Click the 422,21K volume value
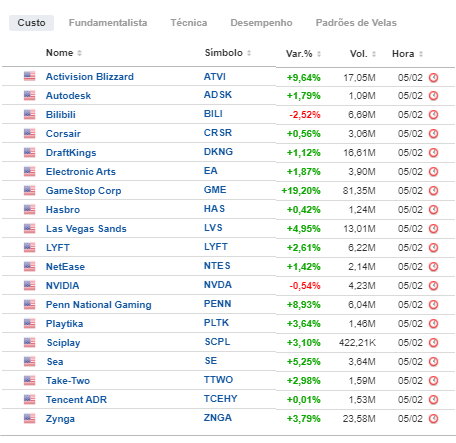The image size is (456, 443). 358,343
